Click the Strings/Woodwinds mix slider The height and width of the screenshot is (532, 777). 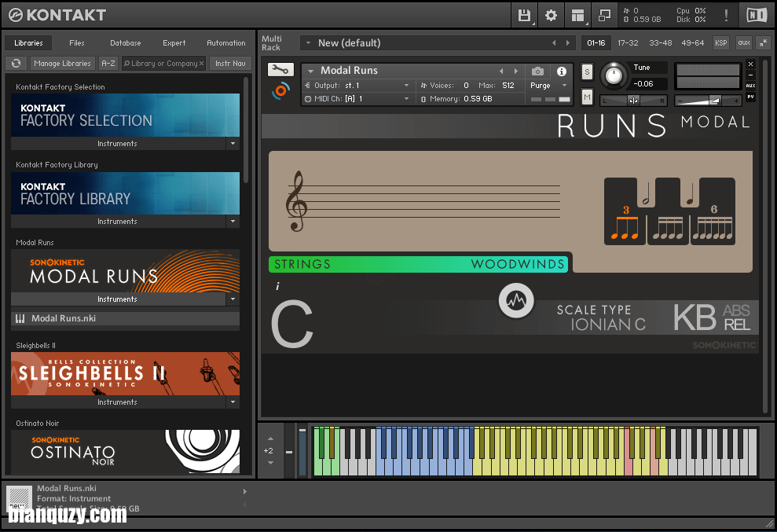(x=419, y=264)
